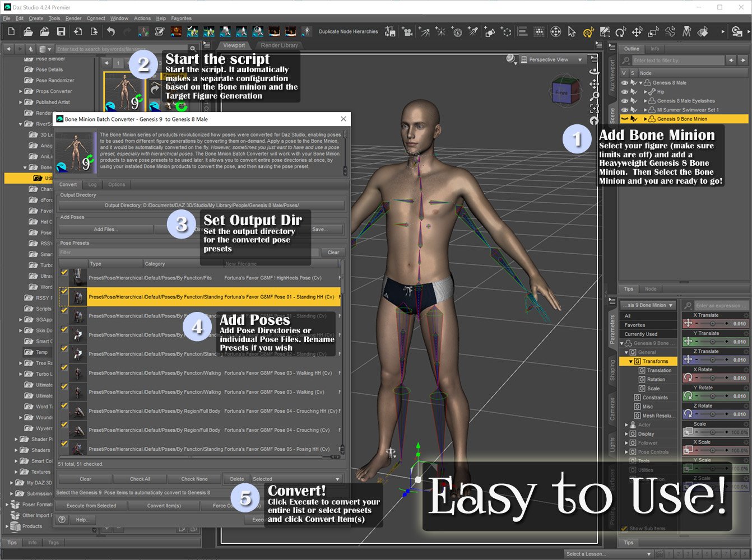Toggle closed-eye visibility of Genesis 9 Bone Minion
The height and width of the screenshot is (560, 752).
pos(625,119)
